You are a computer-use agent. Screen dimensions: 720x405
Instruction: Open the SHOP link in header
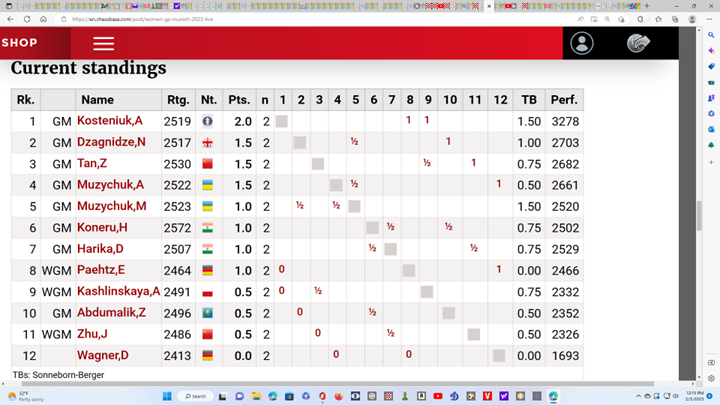pos(20,43)
